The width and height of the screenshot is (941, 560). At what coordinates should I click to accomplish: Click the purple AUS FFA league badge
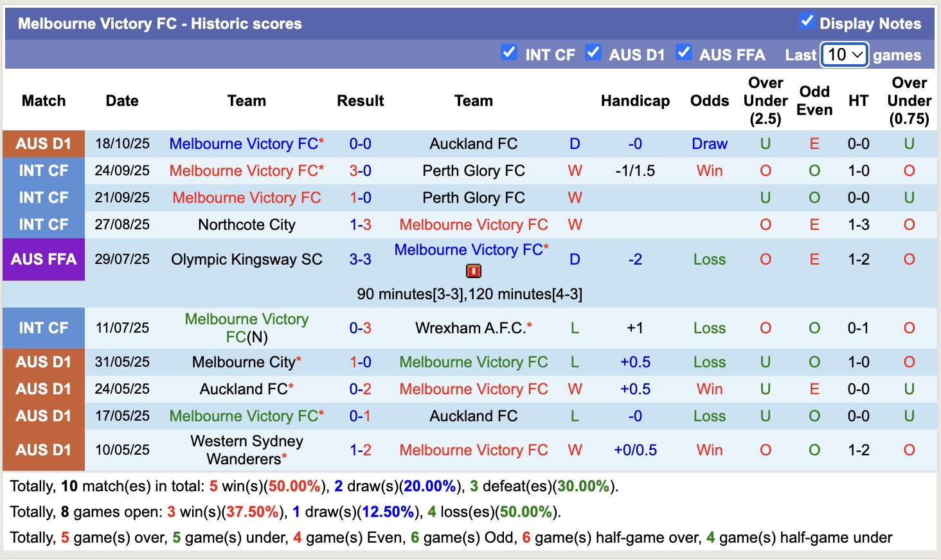pos(43,259)
